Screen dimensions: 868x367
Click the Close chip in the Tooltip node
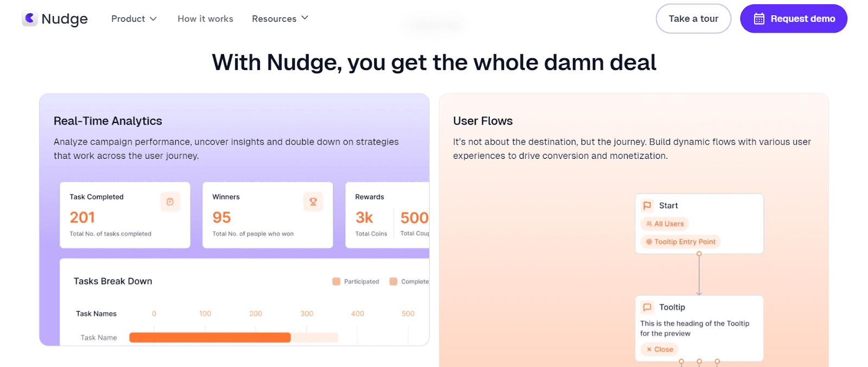coord(660,350)
